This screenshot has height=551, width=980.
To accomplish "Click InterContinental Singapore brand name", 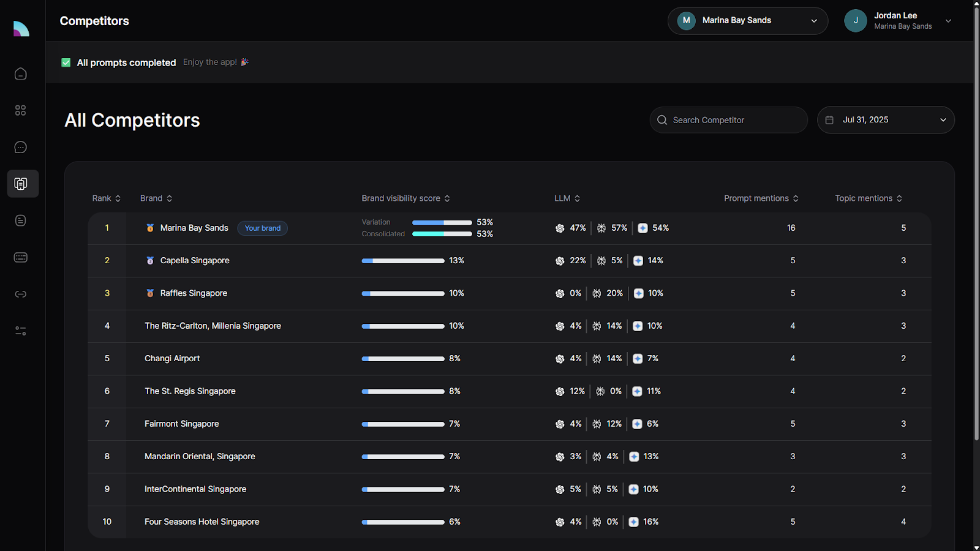I will coord(195,489).
